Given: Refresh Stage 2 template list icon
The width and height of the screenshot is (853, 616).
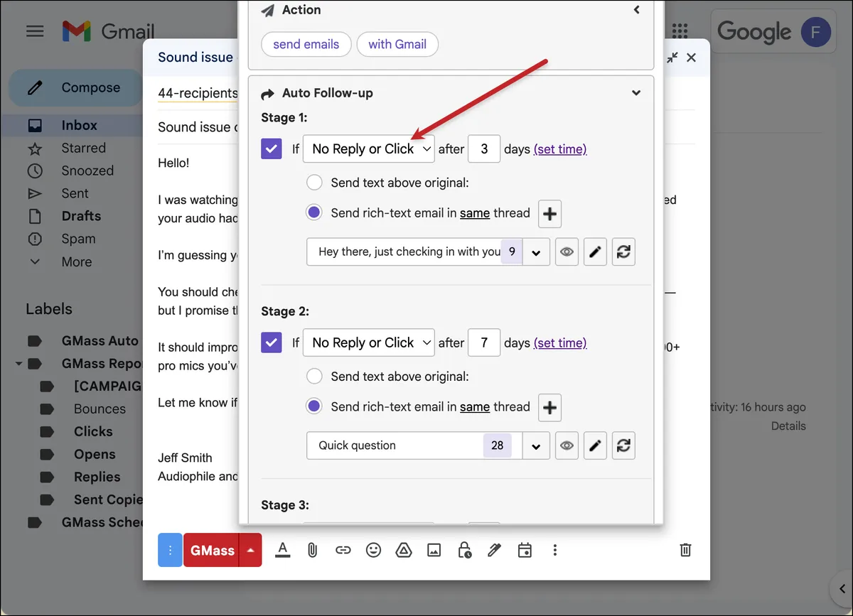Looking at the screenshot, I should (x=623, y=445).
